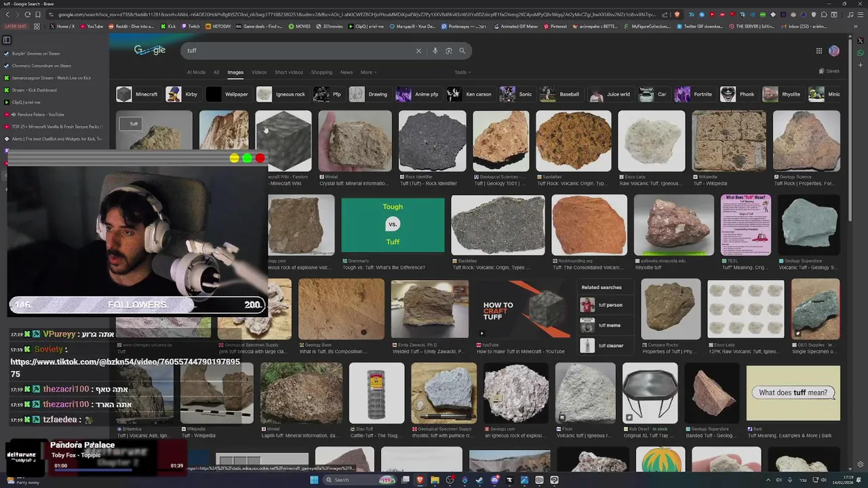Image resolution: width=868 pixels, height=488 pixels.
Task: Click the Google logo
Action: 150,50
